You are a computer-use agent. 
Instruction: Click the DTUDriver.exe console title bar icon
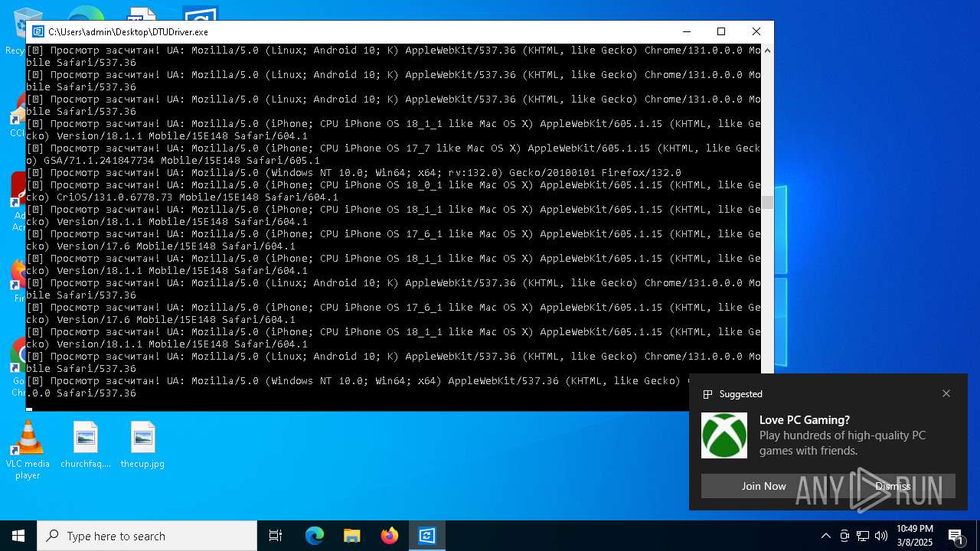pyautogui.click(x=38, y=31)
